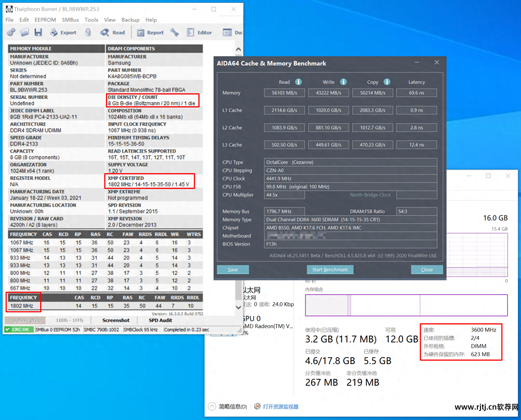Click the Read info icon in AIDA64
The height and width of the screenshot is (420, 521).
click(x=298, y=82)
